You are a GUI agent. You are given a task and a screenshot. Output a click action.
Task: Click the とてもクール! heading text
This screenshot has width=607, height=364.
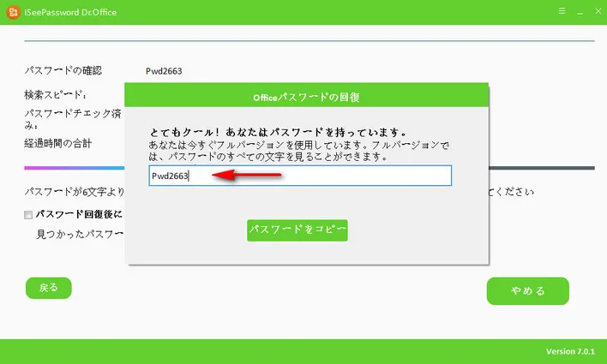tap(279, 132)
